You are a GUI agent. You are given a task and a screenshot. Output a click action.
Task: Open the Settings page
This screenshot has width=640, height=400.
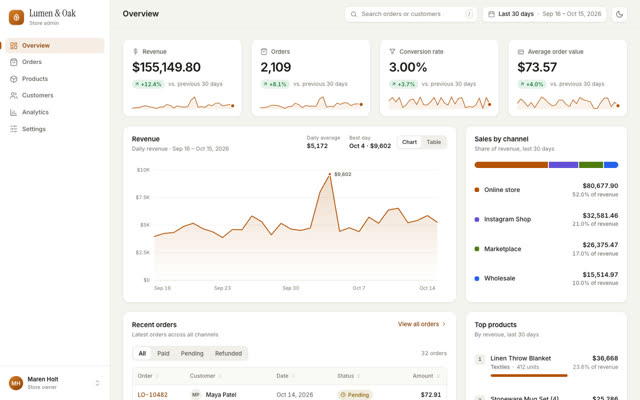(x=55, y=129)
